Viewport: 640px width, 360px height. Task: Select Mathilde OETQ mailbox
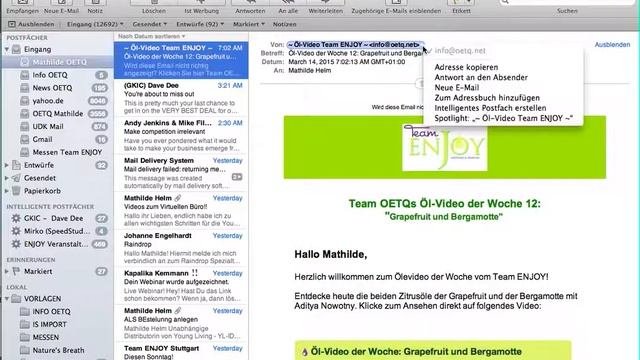[57, 62]
